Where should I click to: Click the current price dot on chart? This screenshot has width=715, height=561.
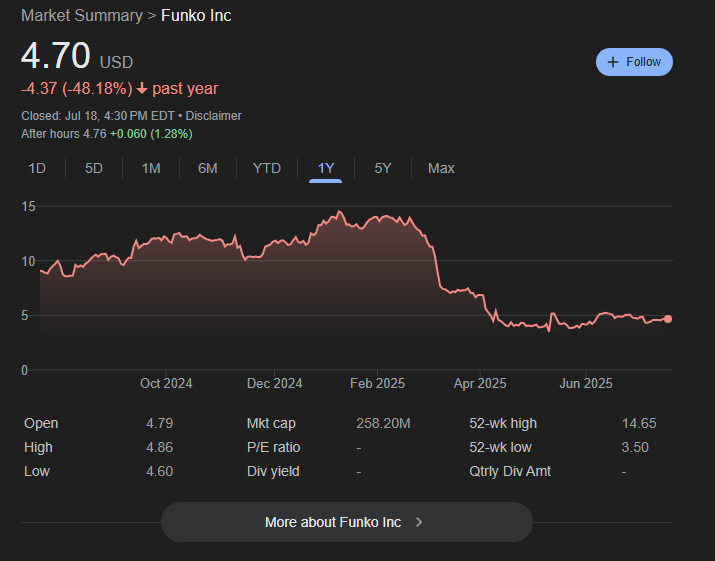coord(668,319)
